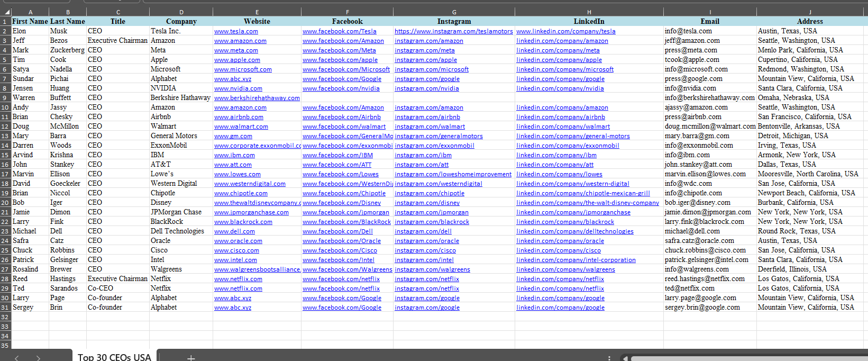Select row 9 header
Screen dimensions: 868x361
pyautogui.click(x=5, y=97)
